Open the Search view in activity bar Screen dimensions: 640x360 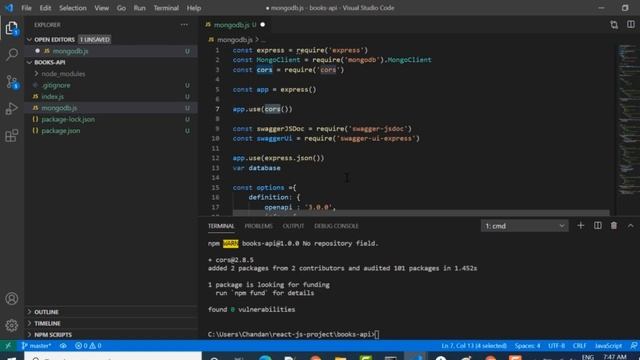pos(12,54)
